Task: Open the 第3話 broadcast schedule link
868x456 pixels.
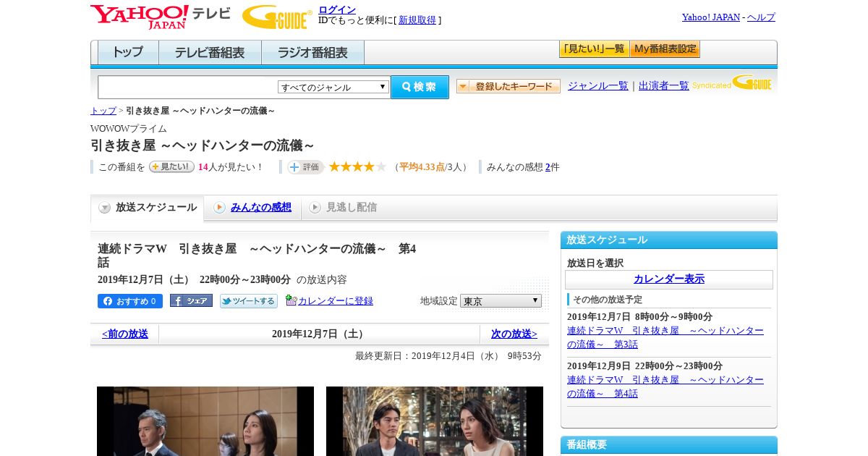Action: (665, 337)
